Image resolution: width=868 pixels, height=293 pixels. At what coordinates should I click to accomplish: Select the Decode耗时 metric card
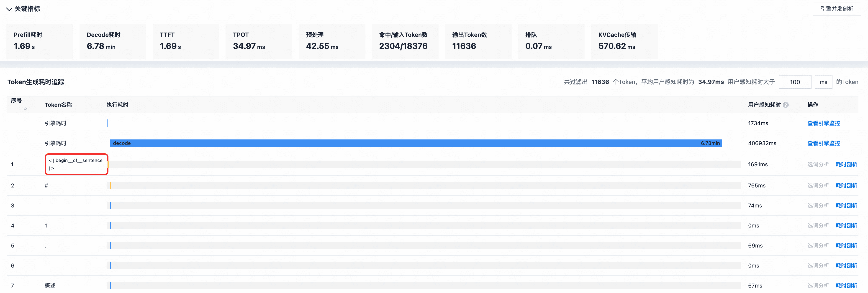click(113, 41)
